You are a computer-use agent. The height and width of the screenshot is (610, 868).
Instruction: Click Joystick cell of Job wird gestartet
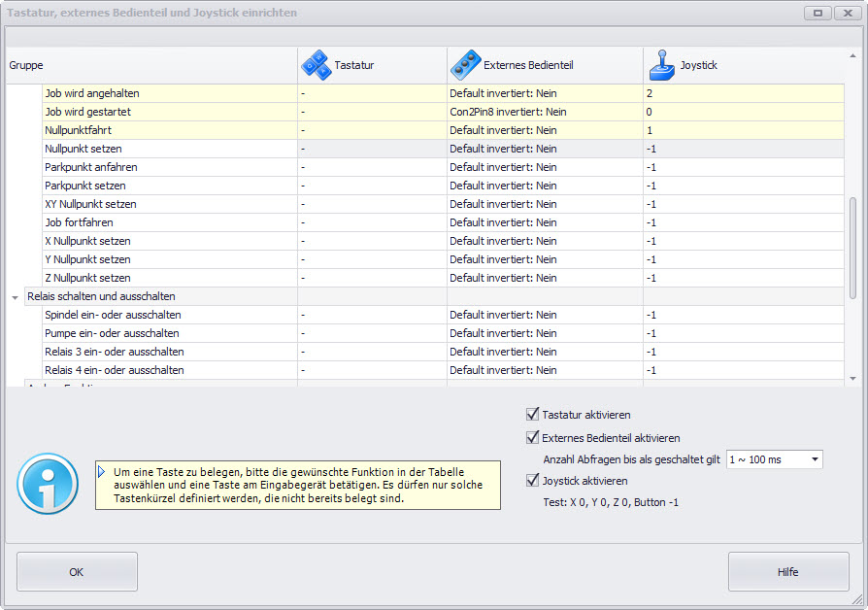coord(743,112)
